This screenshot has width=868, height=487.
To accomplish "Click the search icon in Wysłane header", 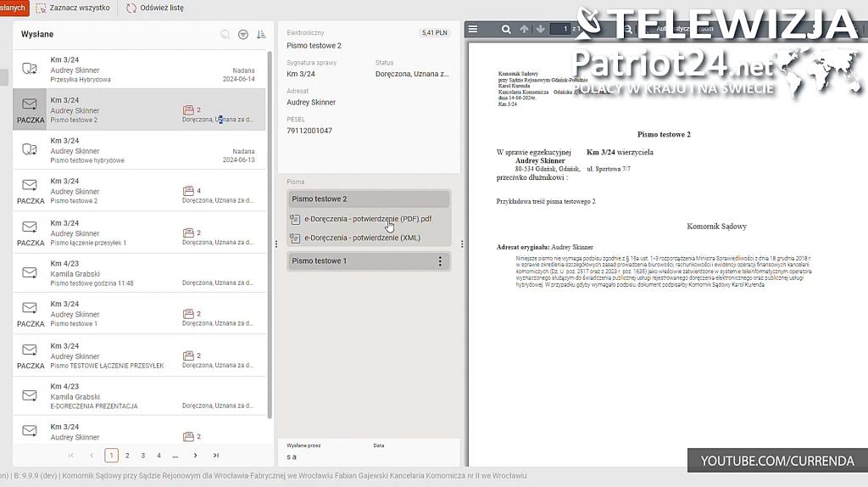I will [x=225, y=35].
